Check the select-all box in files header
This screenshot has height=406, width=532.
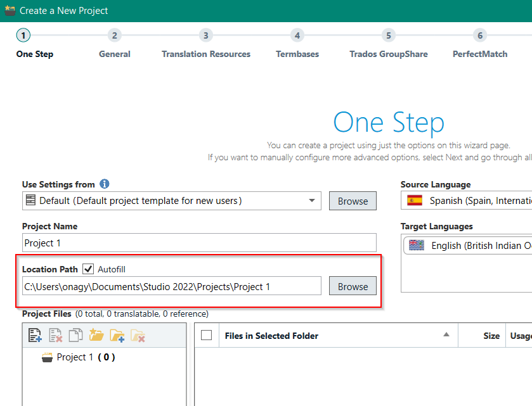(206, 335)
